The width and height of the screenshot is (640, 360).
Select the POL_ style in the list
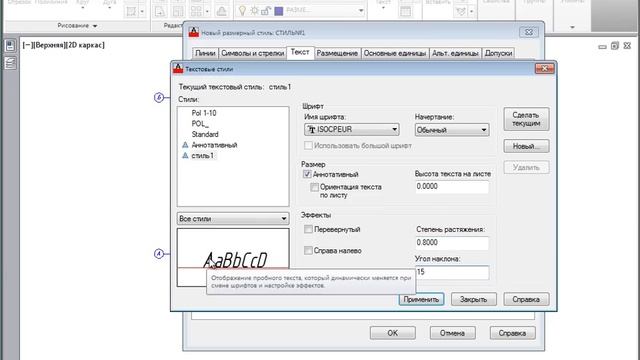click(x=200, y=124)
